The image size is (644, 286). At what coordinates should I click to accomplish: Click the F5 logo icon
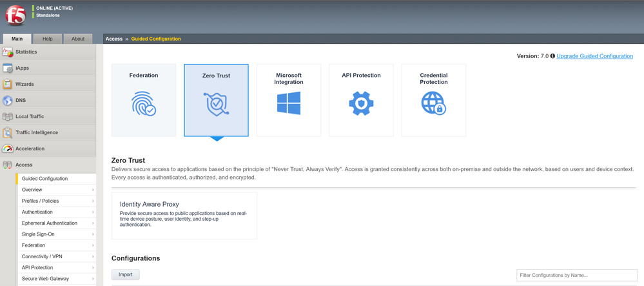coord(15,15)
